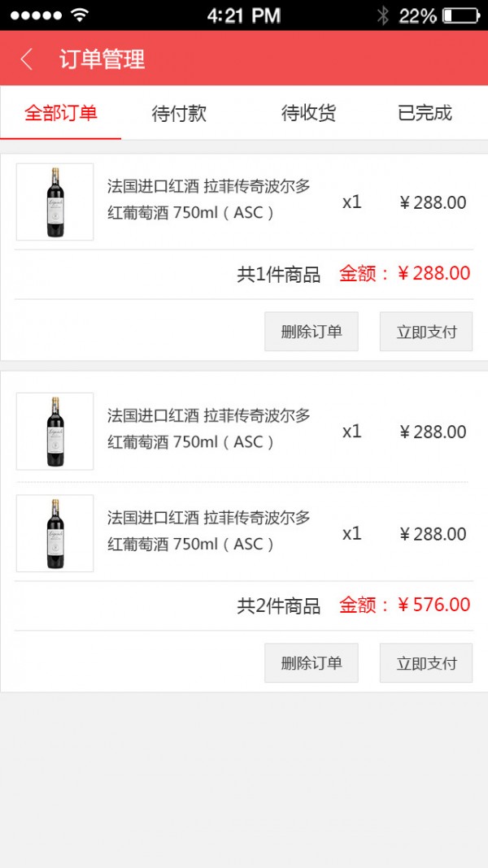Tap the Bluetooth icon in the status bar
The height and width of the screenshot is (868, 488).
click(x=383, y=15)
